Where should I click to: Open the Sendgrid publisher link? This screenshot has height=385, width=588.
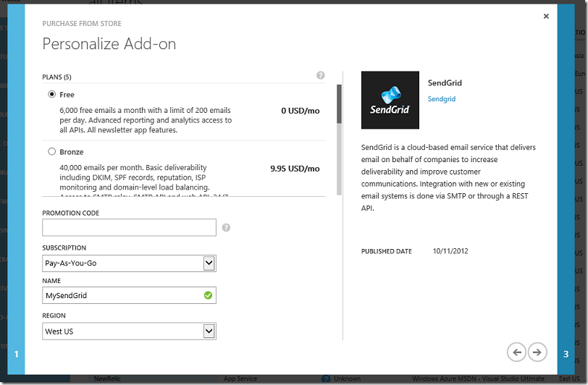(x=442, y=99)
